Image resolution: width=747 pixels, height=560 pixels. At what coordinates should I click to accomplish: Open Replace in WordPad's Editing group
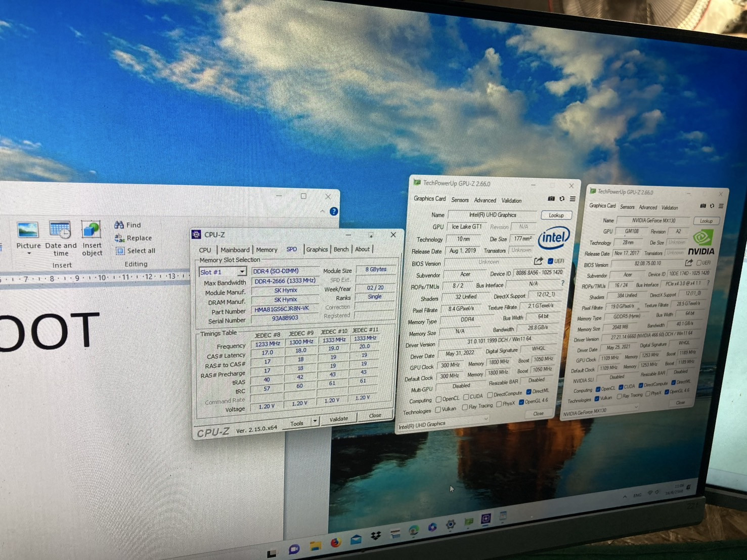pyautogui.click(x=134, y=238)
